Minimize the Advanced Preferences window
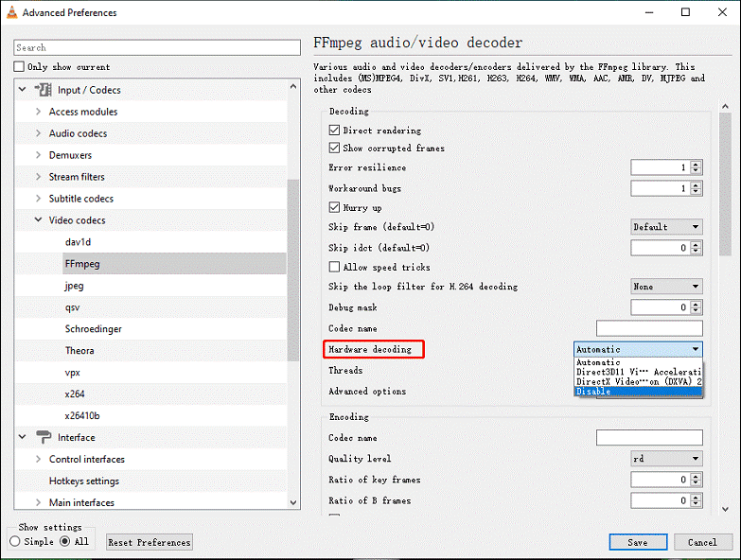The width and height of the screenshot is (741, 560). 649,12
